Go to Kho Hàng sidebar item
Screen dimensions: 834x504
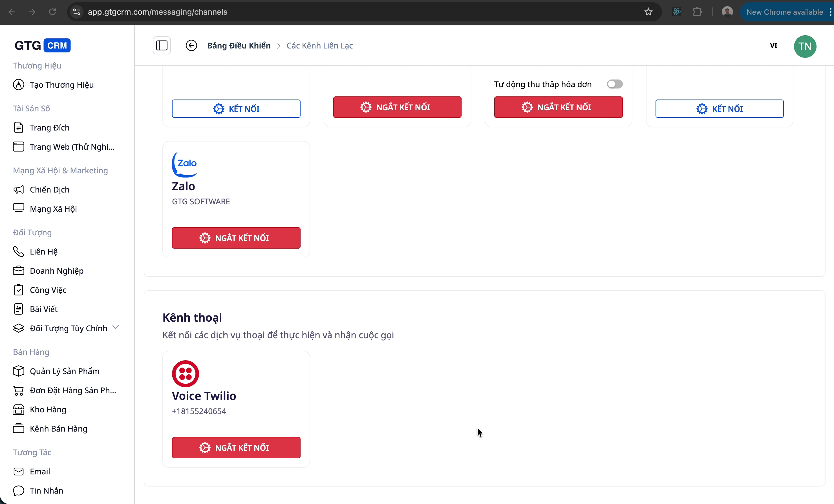(x=48, y=410)
